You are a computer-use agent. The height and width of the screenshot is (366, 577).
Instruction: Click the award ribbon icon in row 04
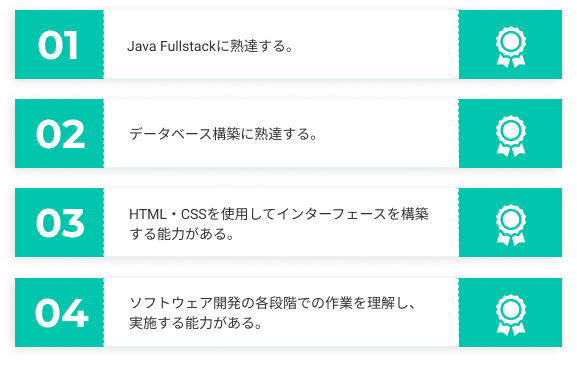(x=510, y=315)
